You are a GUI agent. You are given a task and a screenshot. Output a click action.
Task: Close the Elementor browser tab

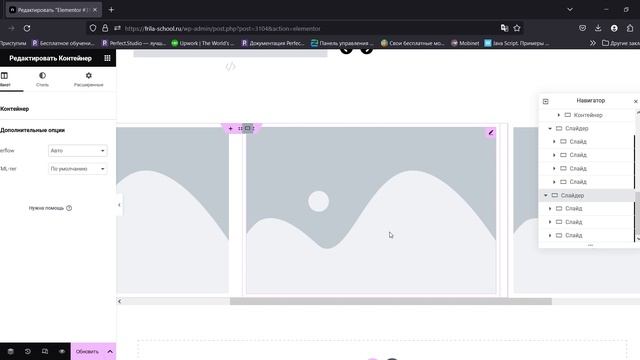point(95,10)
